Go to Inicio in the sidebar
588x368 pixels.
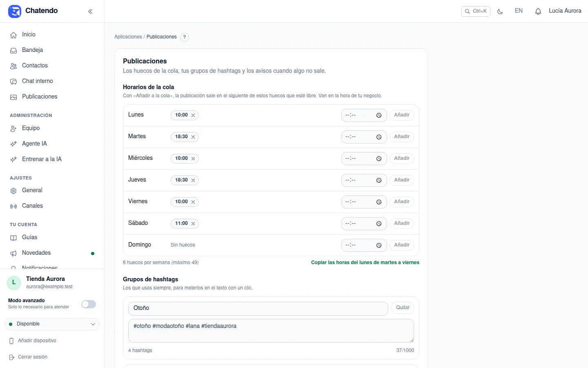(52, 35)
